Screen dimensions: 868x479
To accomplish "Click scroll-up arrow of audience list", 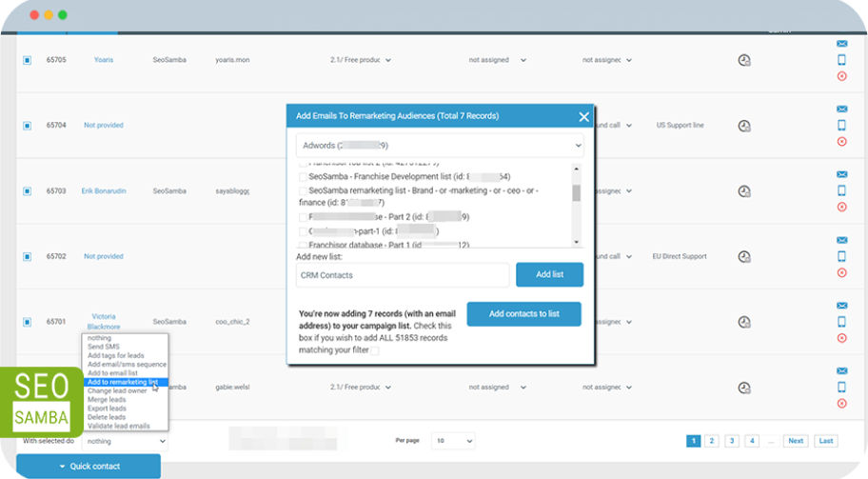I will point(576,169).
